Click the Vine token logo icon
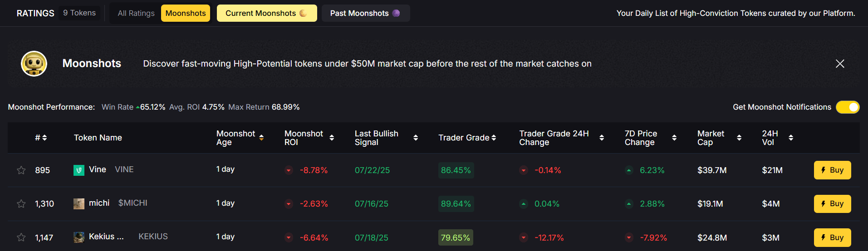The height and width of the screenshot is (251, 868). click(x=79, y=170)
